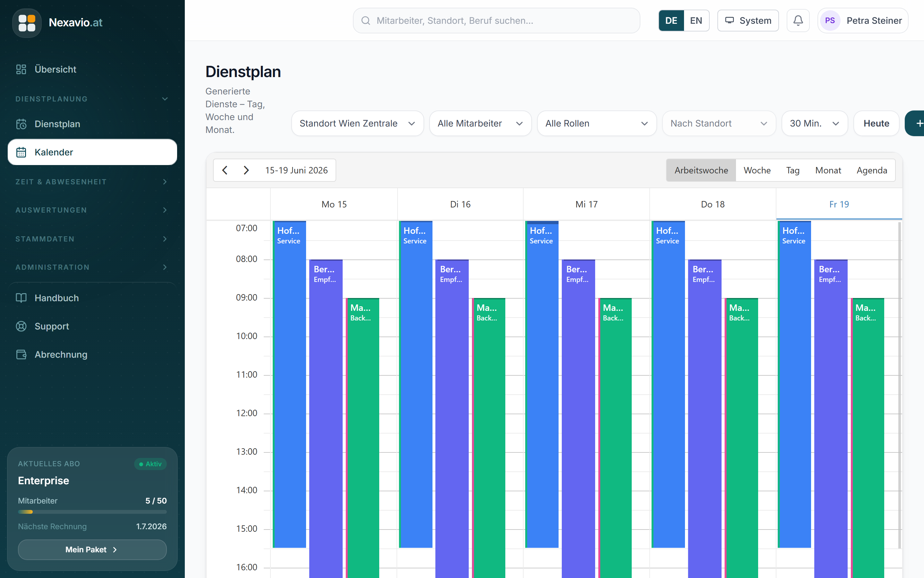Viewport: 924px width, 578px height.
Task: Click the search magnifier icon
Action: (365, 21)
